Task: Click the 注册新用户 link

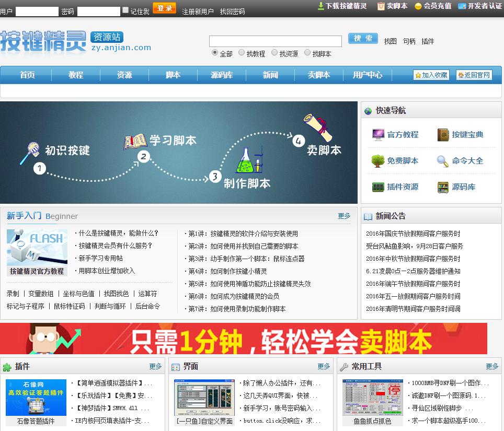Action: [x=198, y=12]
